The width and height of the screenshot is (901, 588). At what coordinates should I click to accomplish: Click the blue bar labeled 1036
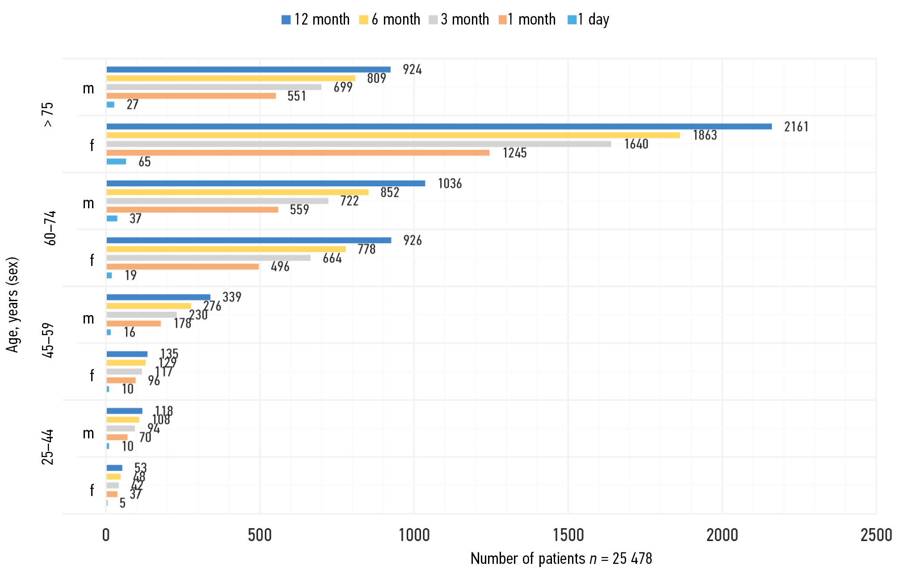(265, 183)
